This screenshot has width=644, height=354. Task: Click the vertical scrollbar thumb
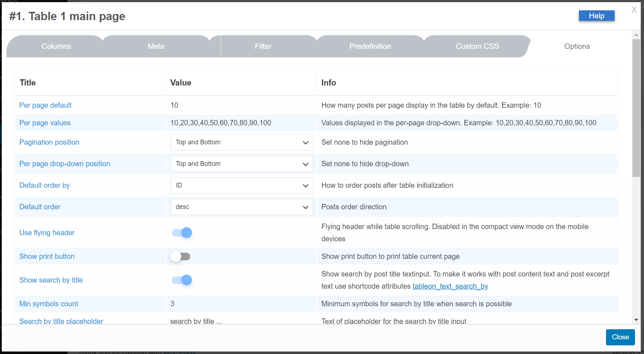636,108
